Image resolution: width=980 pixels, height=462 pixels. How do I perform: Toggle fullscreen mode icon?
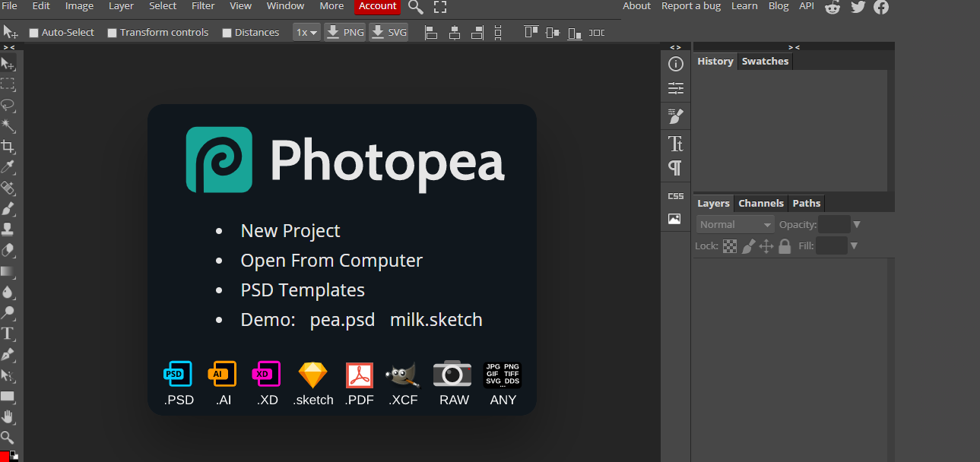[x=440, y=7]
